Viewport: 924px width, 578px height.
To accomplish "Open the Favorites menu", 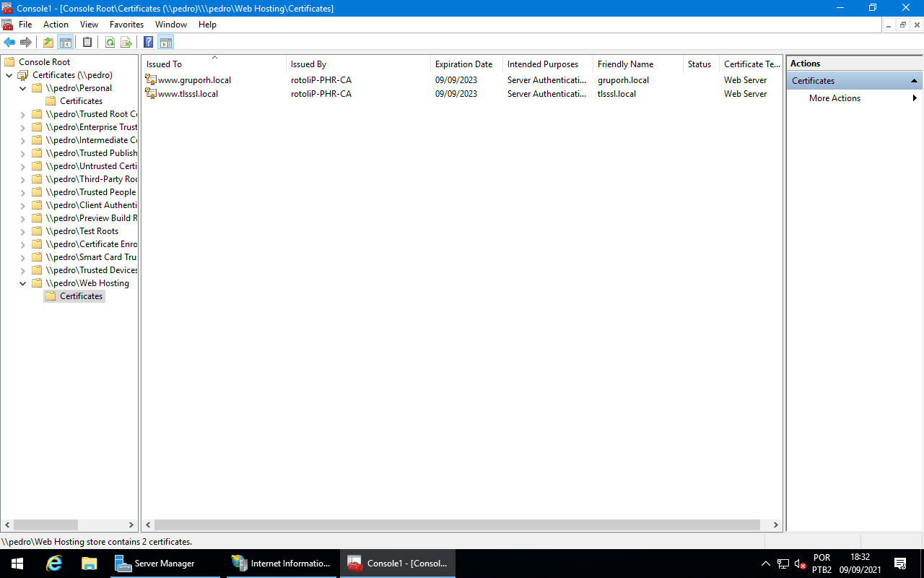I will point(126,24).
